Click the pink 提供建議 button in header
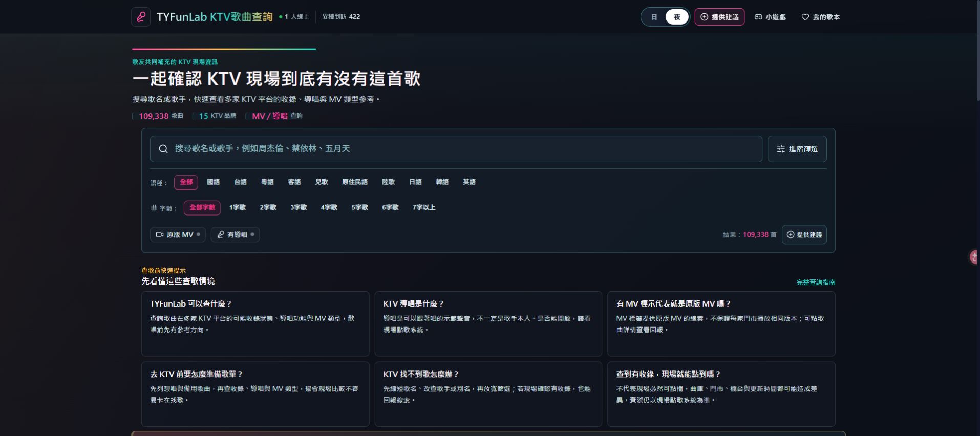The image size is (980, 436). click(719, 17)
